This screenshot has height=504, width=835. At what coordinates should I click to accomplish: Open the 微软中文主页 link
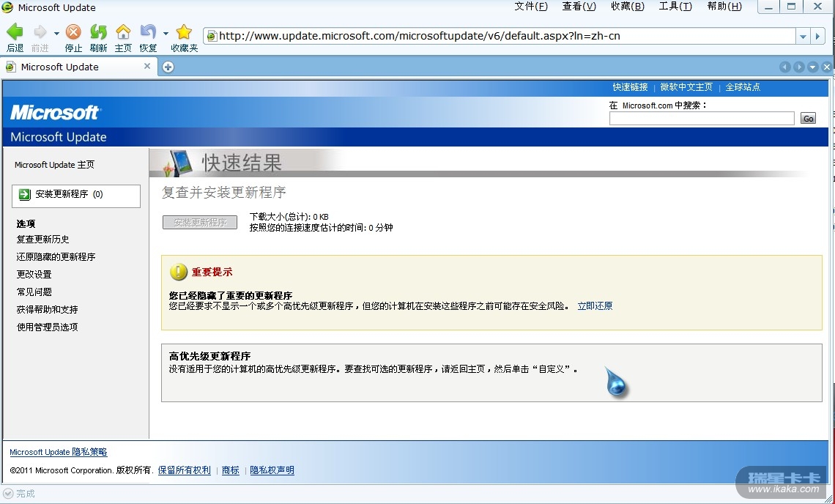(686, 87)
